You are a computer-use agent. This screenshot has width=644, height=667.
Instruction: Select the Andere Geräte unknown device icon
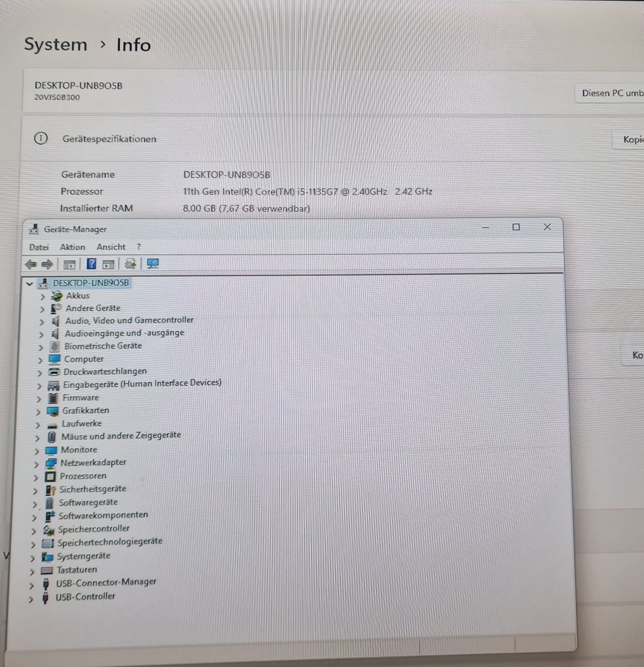(x=56, y=308)
